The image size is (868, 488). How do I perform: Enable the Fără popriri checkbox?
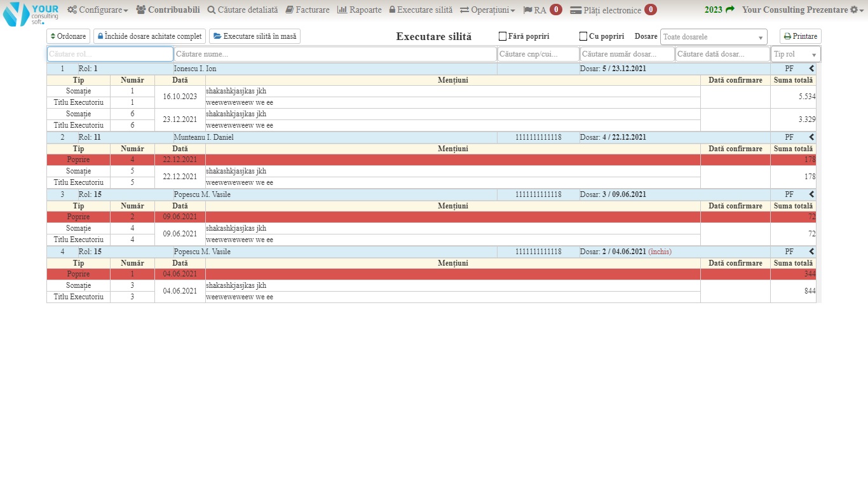click(503, 37)
